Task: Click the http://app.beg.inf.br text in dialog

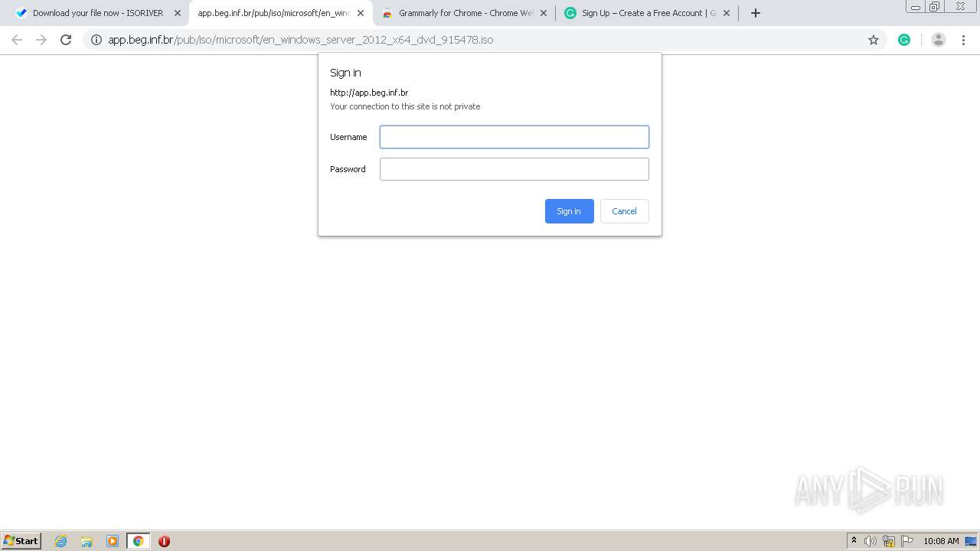Action: [369, 93]
